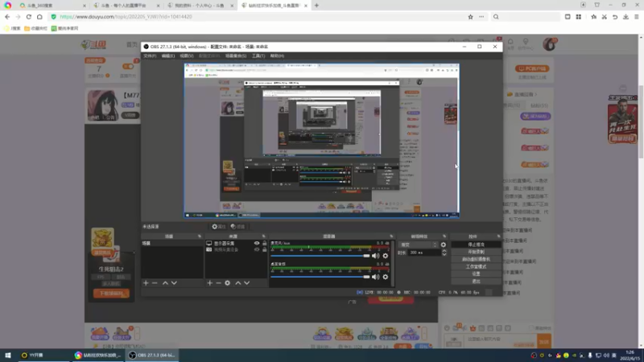The width and height of the screenshot is (644, 362).
Task: Open the transition type dropdown in OBS
Action: click(x=419, y=245)
